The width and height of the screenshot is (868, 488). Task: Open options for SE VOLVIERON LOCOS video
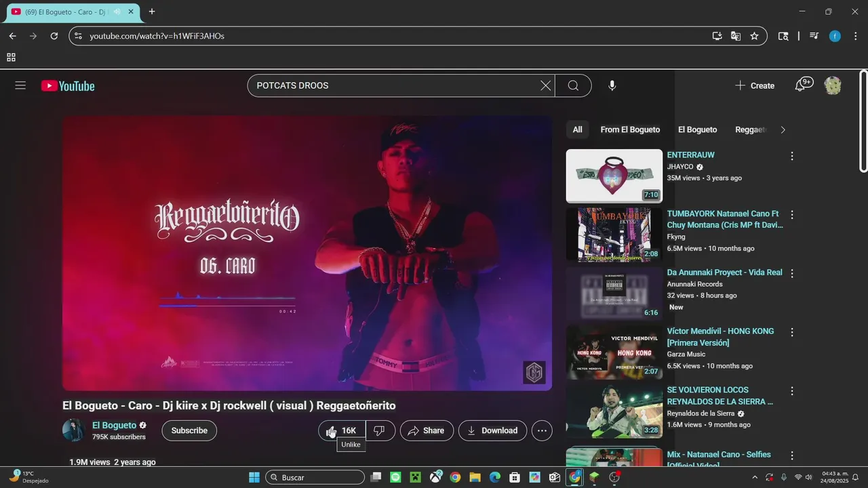(791, 391)
